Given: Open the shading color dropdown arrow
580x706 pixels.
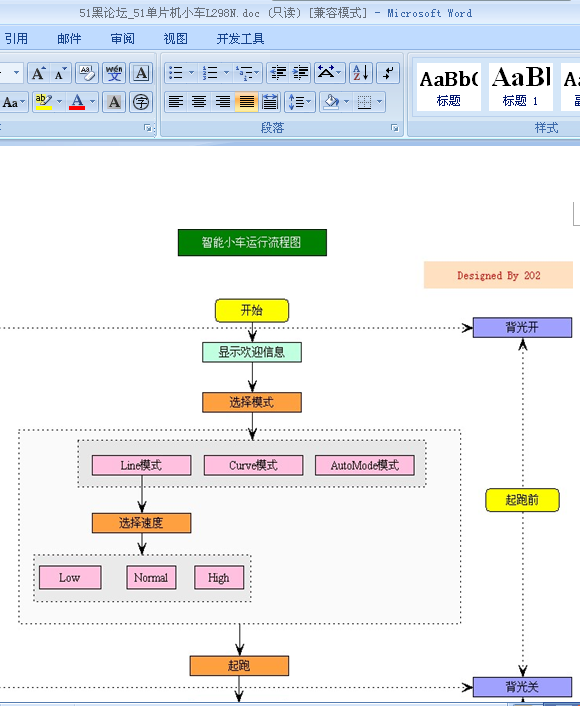Looking at the screenshot, I should [346, 102].
